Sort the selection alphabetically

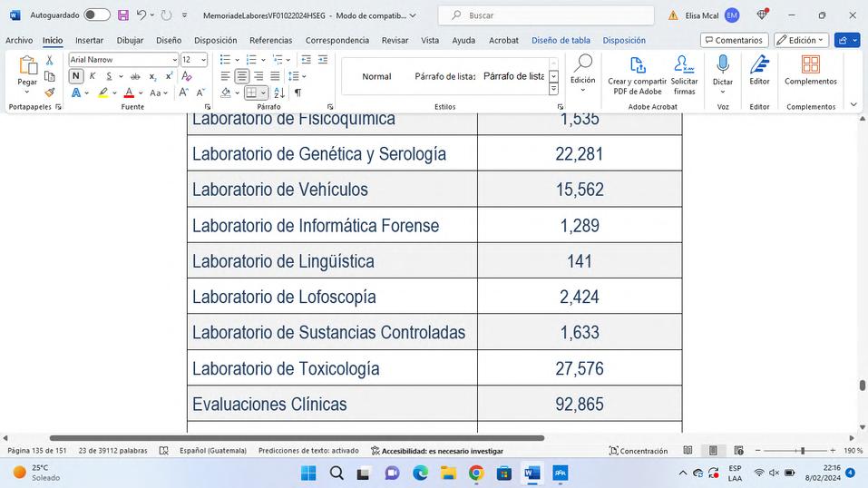(x=279, y=93)
